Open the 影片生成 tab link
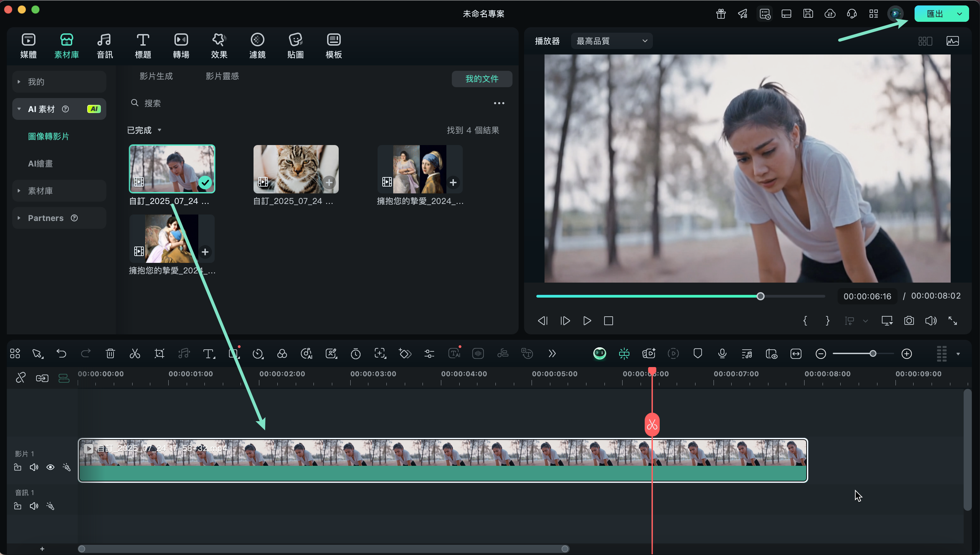Viewport: 980px width, 555px height. pyautogui.click(x=156, y=76)
